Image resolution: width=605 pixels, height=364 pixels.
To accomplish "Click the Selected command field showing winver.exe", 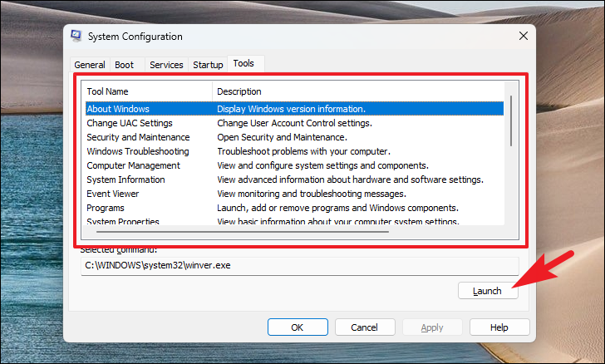I will pos(299,266).
